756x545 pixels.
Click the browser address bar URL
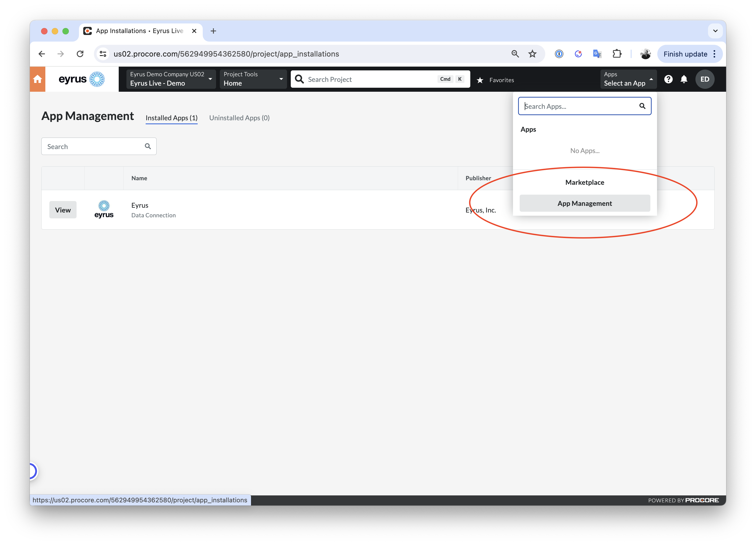pos(226,54)
